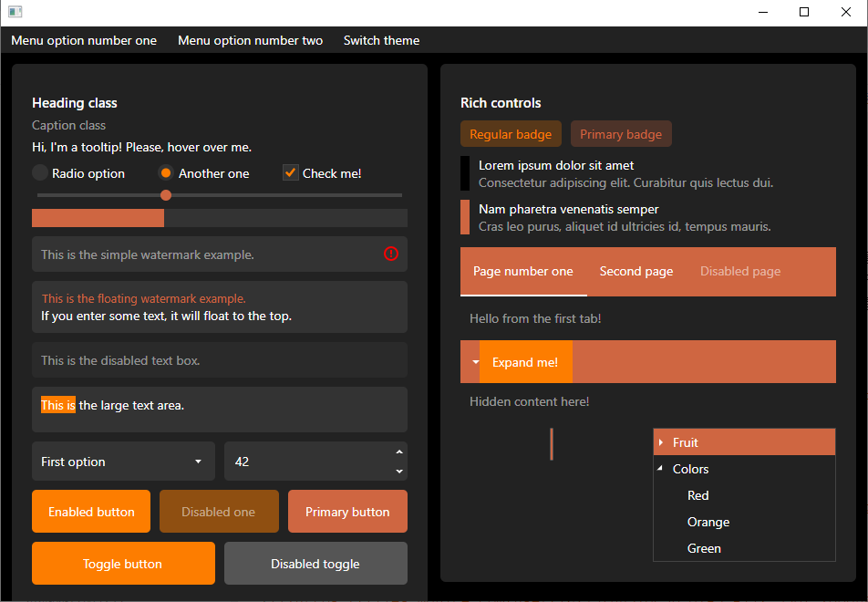Select the 'Radio option' radio button
868x602 pixels.
pos(40,173)
